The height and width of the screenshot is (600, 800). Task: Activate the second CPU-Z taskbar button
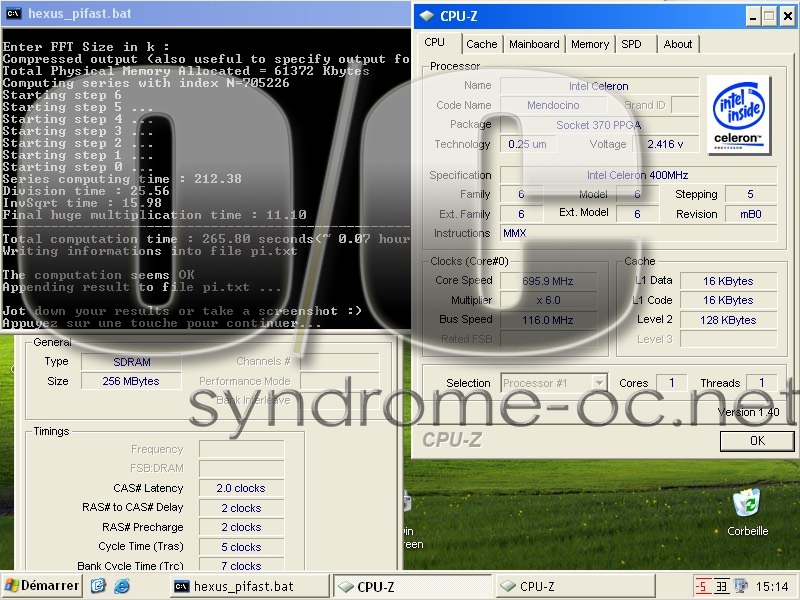point(576,586)
